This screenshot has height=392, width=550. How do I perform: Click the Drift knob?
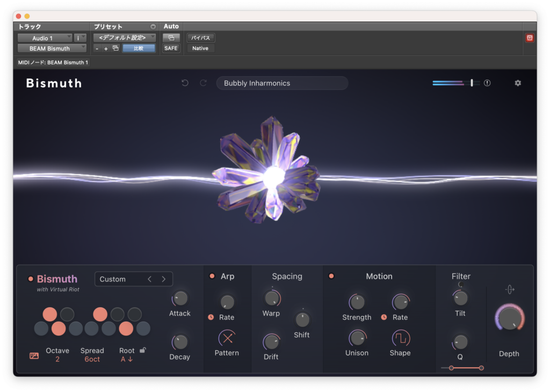[x=271, y=342]
